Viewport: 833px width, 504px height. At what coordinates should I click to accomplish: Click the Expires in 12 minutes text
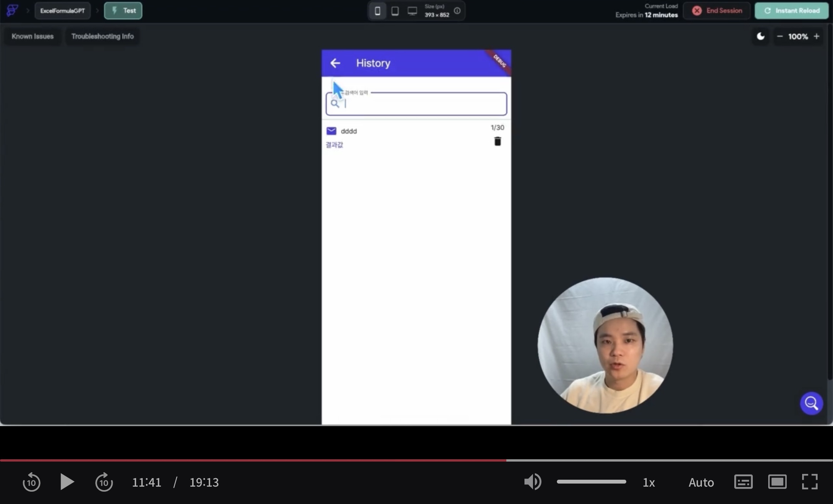[x=646, y=15]
